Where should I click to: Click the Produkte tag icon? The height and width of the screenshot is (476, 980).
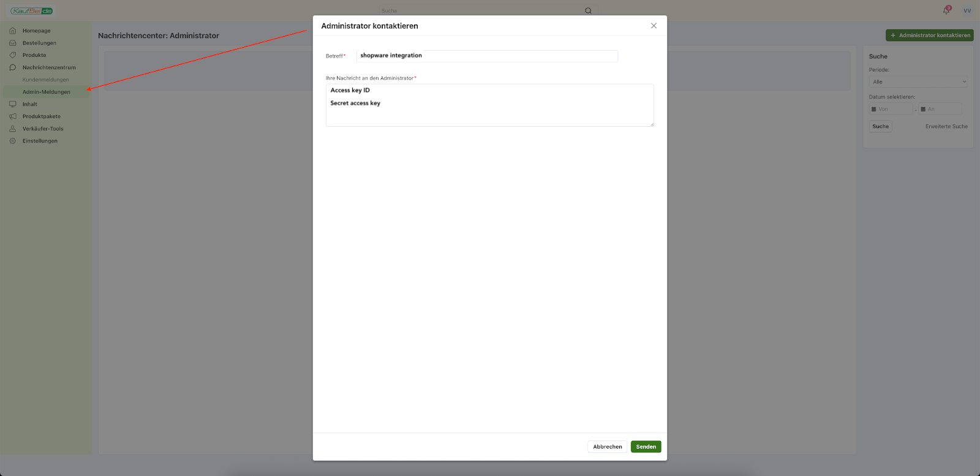(x=13, y=55)
